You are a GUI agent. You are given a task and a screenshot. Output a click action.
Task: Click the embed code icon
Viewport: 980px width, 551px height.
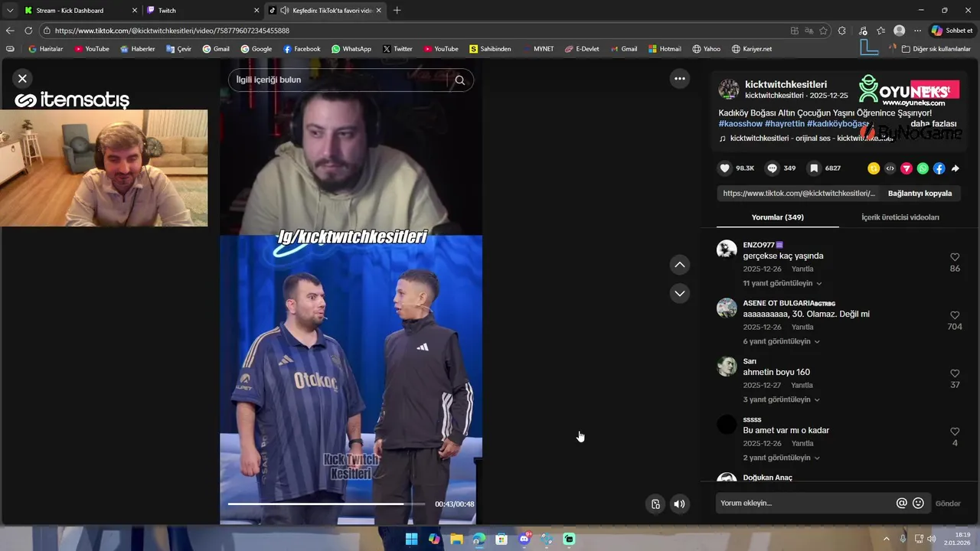[890, 168]
